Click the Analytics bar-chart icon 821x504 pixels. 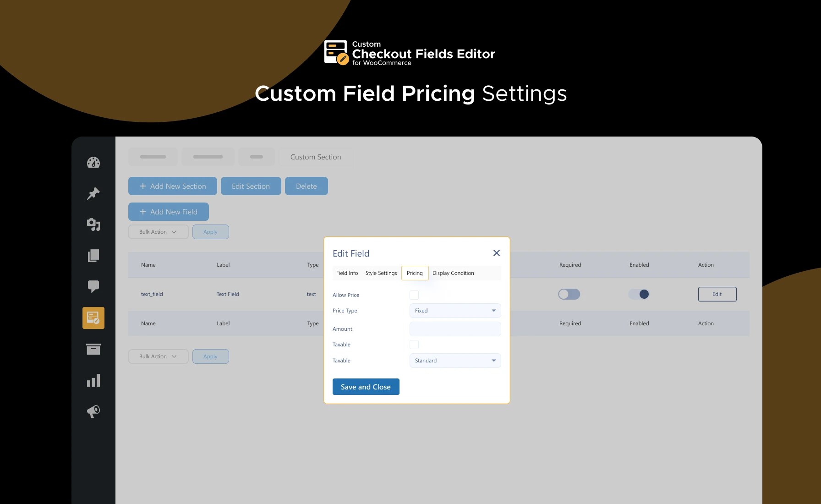(93, 380)
